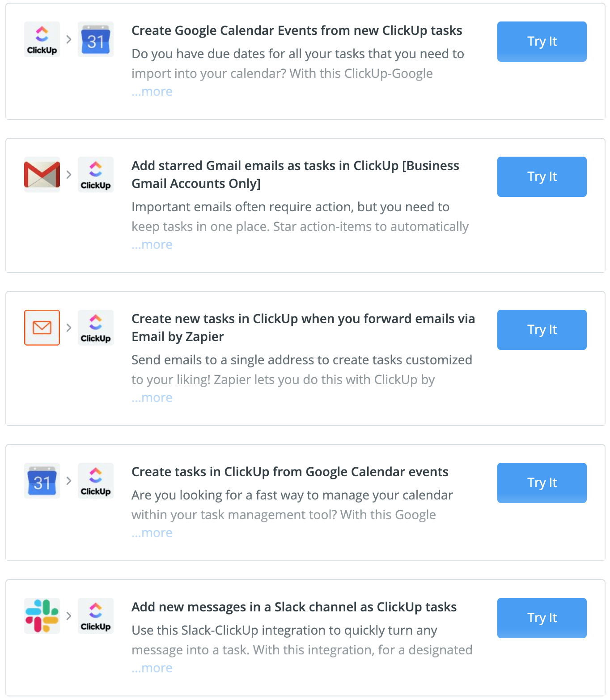
Task: Expand ...more under Google Calendar events tasks zap
Action: coord(152,533)
